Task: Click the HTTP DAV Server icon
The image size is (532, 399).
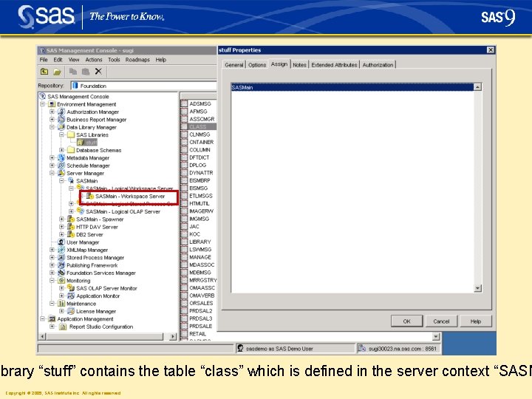Action: (71, 227)
